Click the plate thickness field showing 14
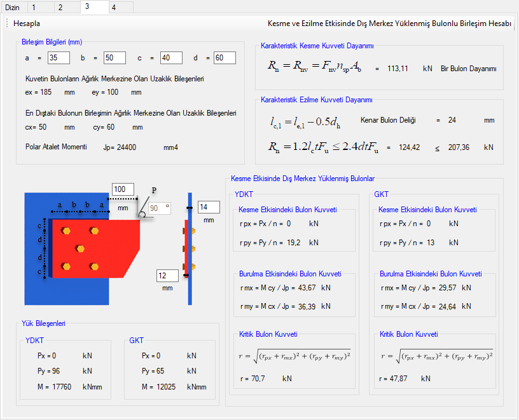The height and width of the screenshot is (420, 519). click(x=209, y=207)
